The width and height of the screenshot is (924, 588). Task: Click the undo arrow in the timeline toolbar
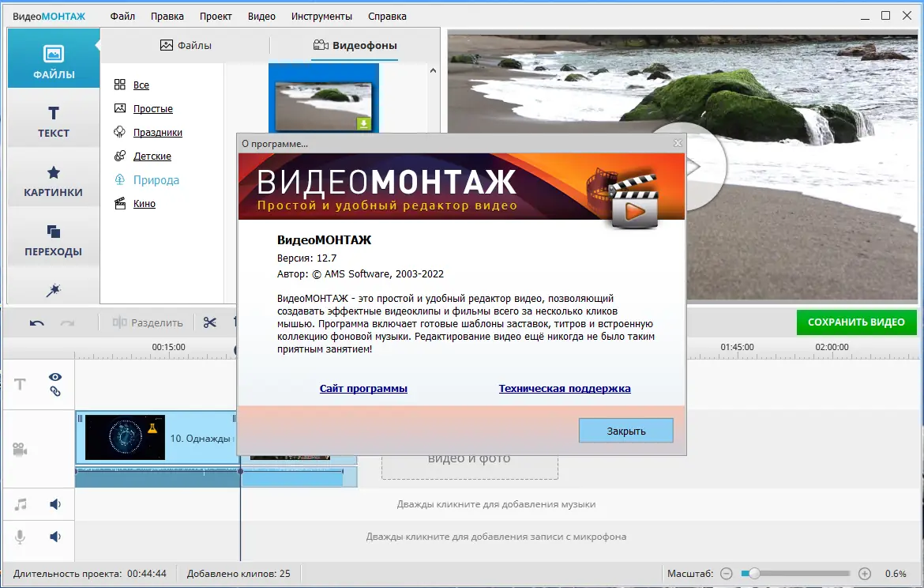[x=36, y=322]
